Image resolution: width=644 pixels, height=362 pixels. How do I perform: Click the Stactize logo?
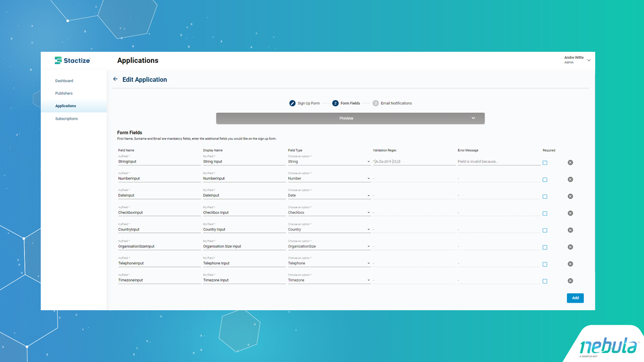tap(72, 60)
